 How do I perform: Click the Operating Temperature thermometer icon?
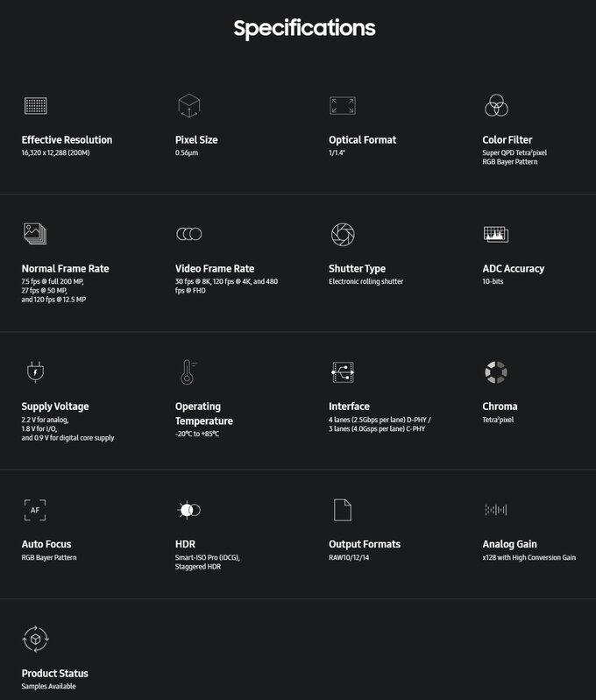click(188, 371)
